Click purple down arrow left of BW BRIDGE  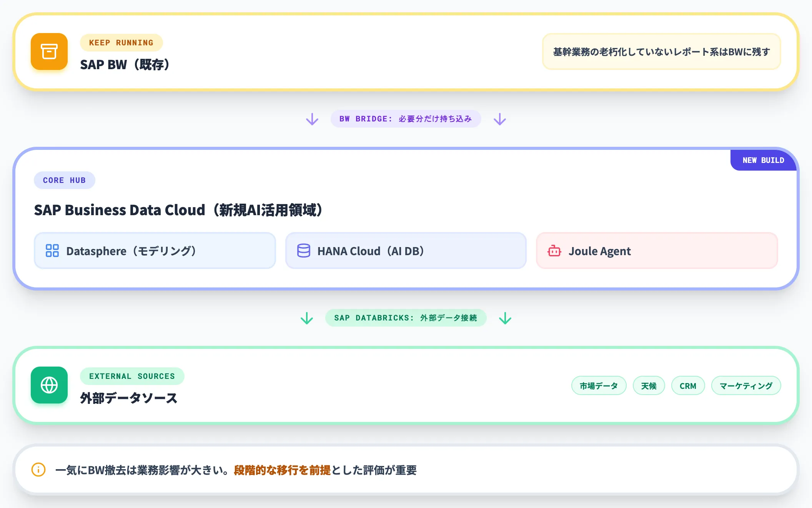pos(312,119)
